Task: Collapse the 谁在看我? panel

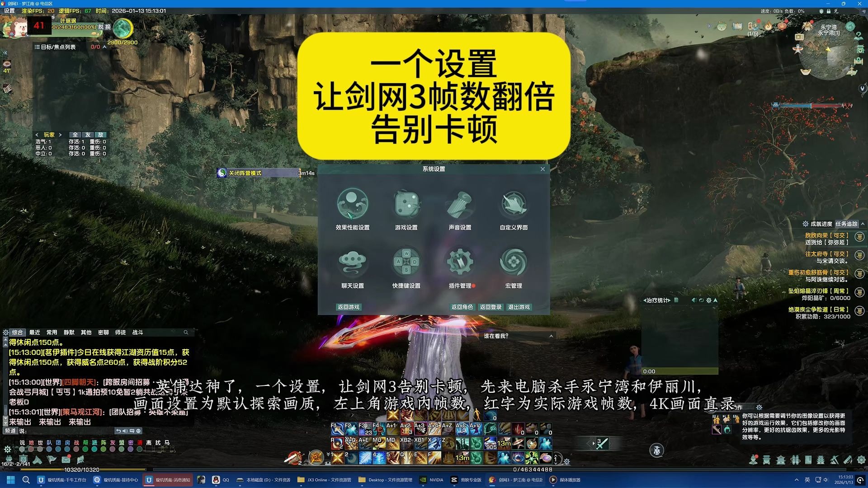Action: coord(551,336)
